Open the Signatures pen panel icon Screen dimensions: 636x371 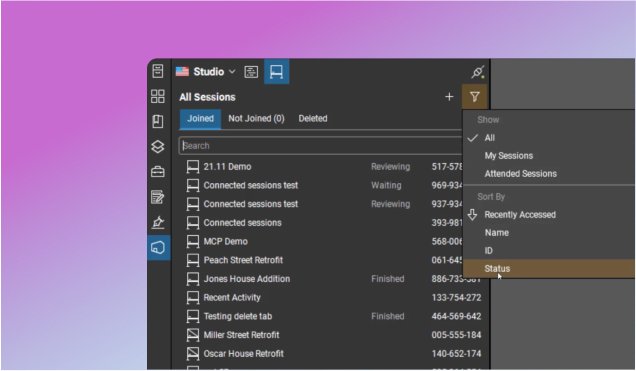click(158, 222)
